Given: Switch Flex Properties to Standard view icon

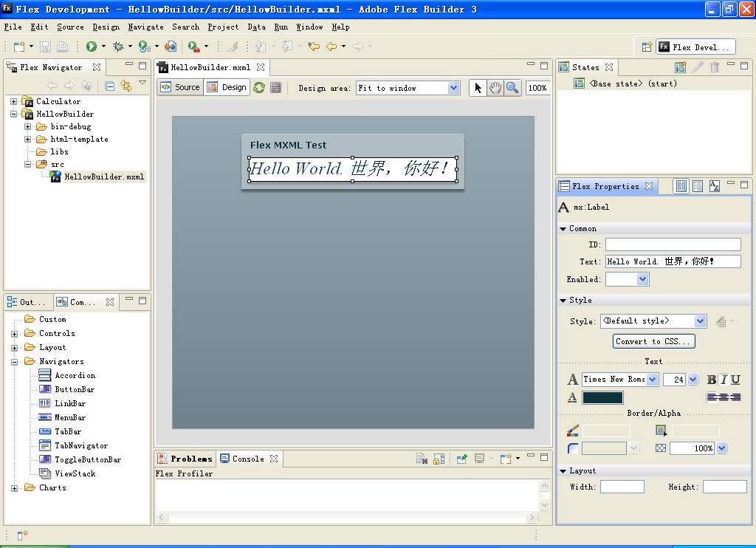Looking at the screenshot, I should pyautogui.click(x=681, y=185).
